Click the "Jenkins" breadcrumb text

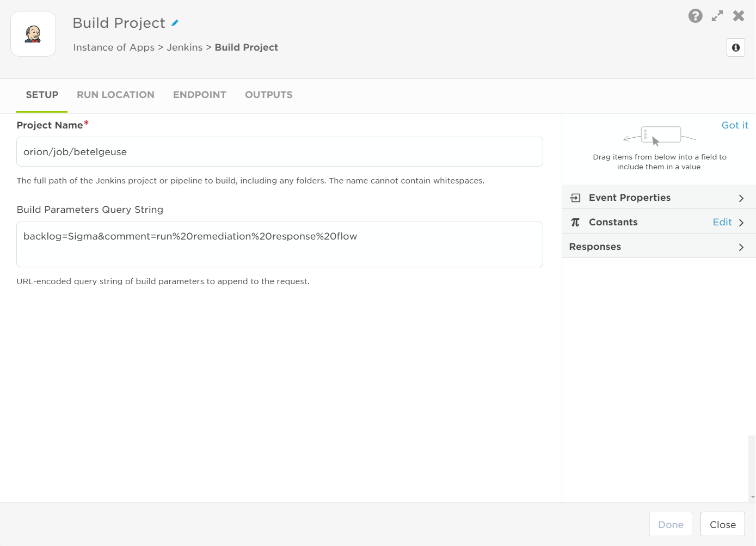tap(185, 47)
